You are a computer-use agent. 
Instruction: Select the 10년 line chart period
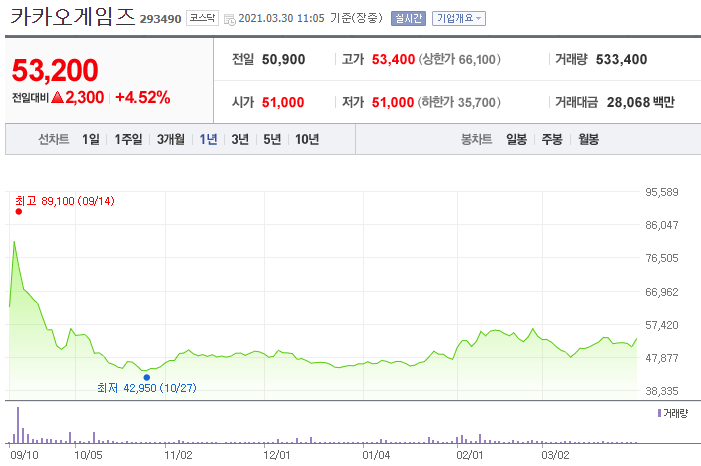click(307, 140)
